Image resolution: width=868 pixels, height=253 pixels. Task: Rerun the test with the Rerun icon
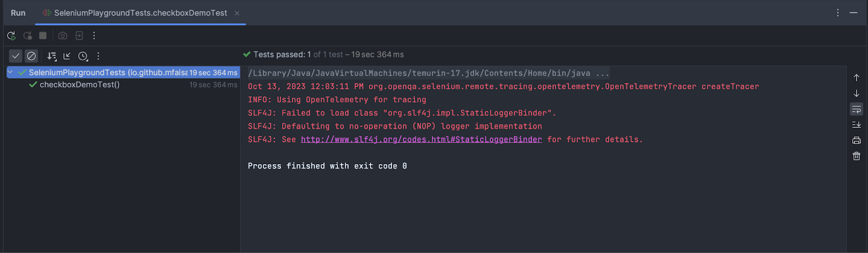point(11,36)
